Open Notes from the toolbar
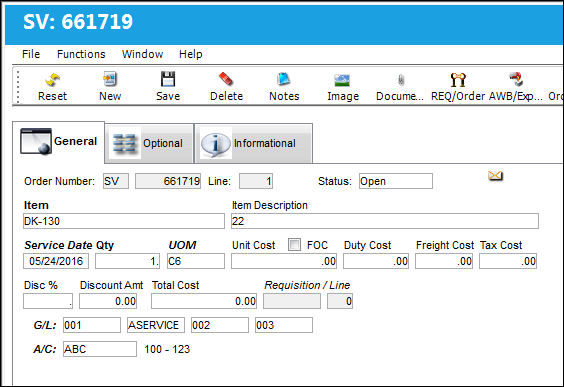Image resolution: width=564 pixels, height=387 pixels. click(284, 79)
